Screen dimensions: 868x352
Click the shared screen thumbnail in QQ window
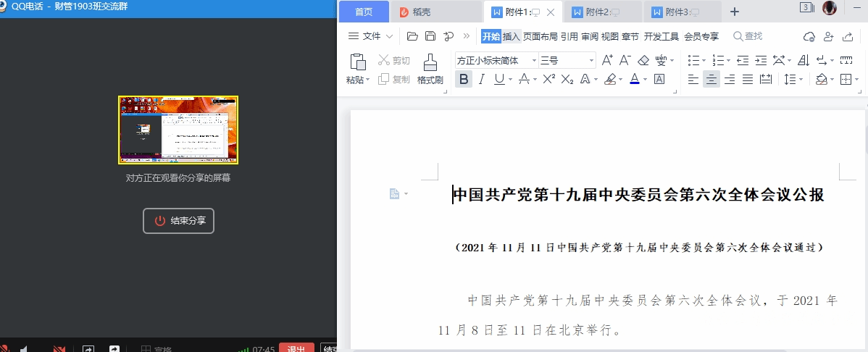pyautogui.click(x=178, y=130)
